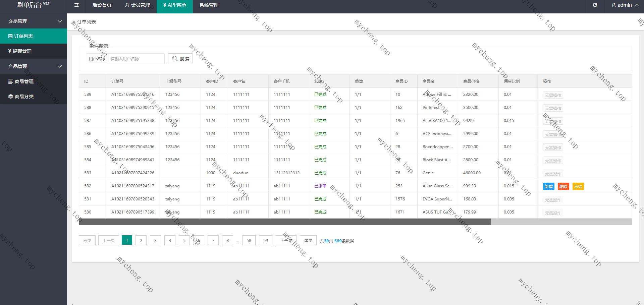Click the 首页 pagination button
This screenshot has height=305, width=644.
[x=87, y=240]
